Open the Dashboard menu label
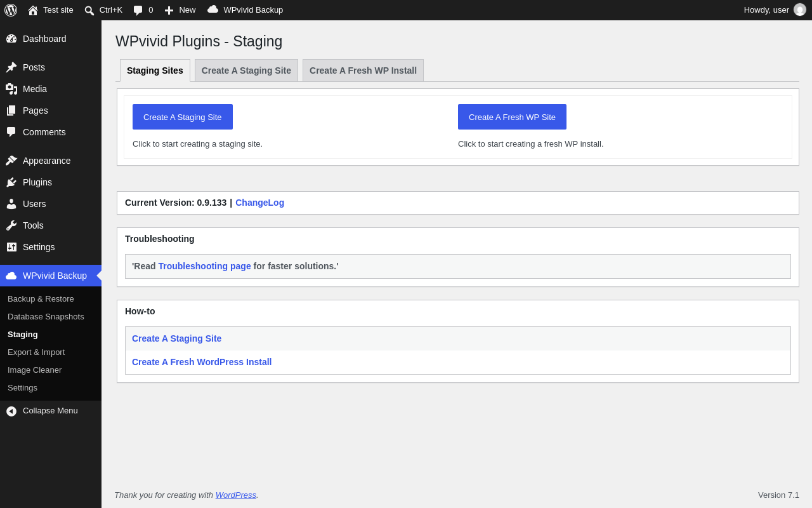Viewport: 812px width, 508px height. click(x=44, y=39)
